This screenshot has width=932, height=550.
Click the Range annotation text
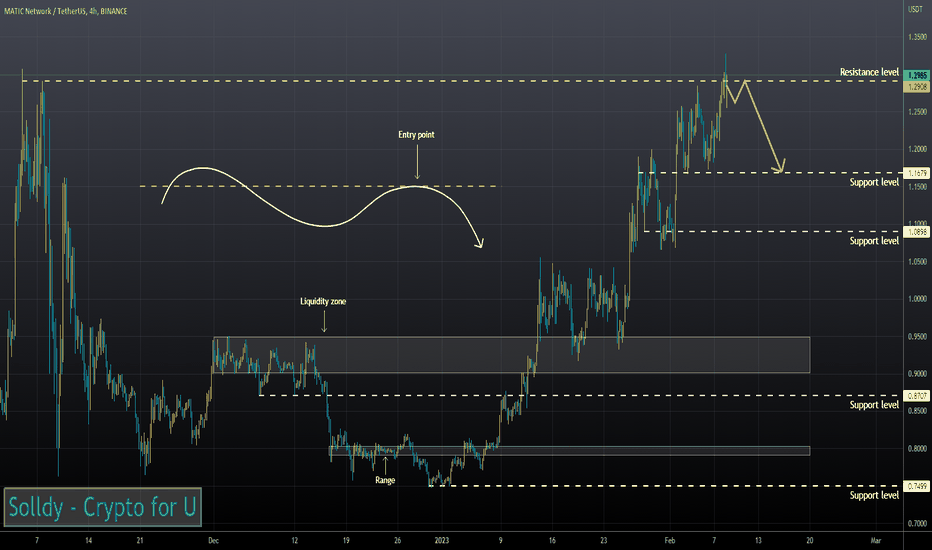point(385,480)
